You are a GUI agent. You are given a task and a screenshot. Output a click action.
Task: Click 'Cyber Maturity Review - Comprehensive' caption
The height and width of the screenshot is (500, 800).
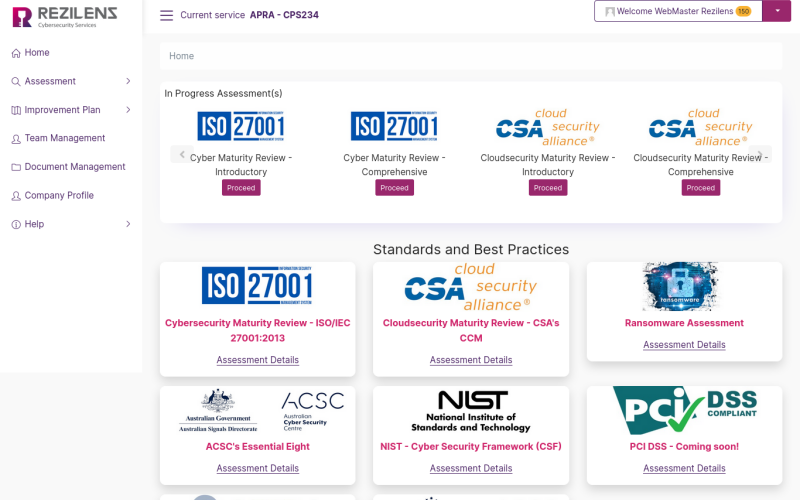(x=394, y=165)
